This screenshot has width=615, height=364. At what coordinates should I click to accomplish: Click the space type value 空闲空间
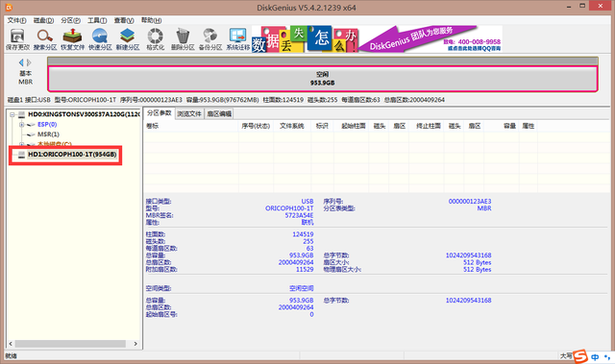point(301,288)
